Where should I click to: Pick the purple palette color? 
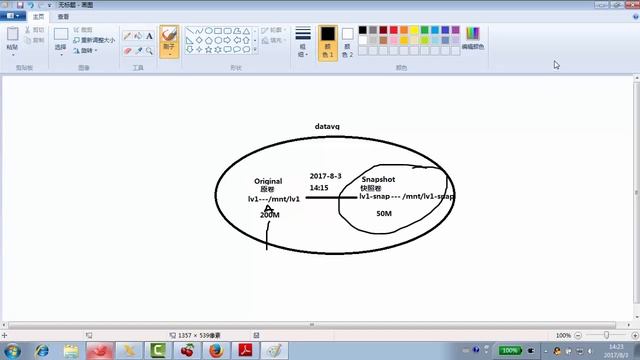coord(456,30)
